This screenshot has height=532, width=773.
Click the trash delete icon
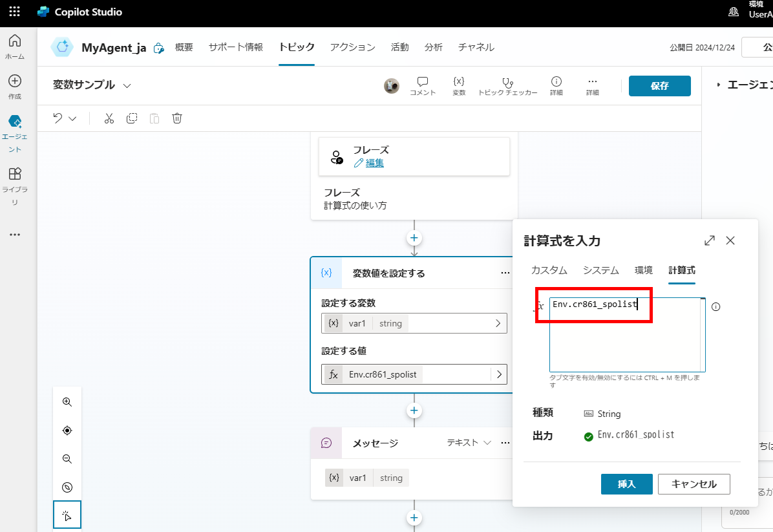177,118
